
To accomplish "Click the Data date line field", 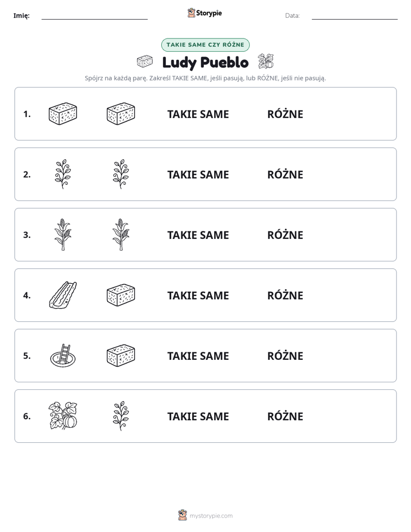I will pyautogui.click(x=355, y=16).
